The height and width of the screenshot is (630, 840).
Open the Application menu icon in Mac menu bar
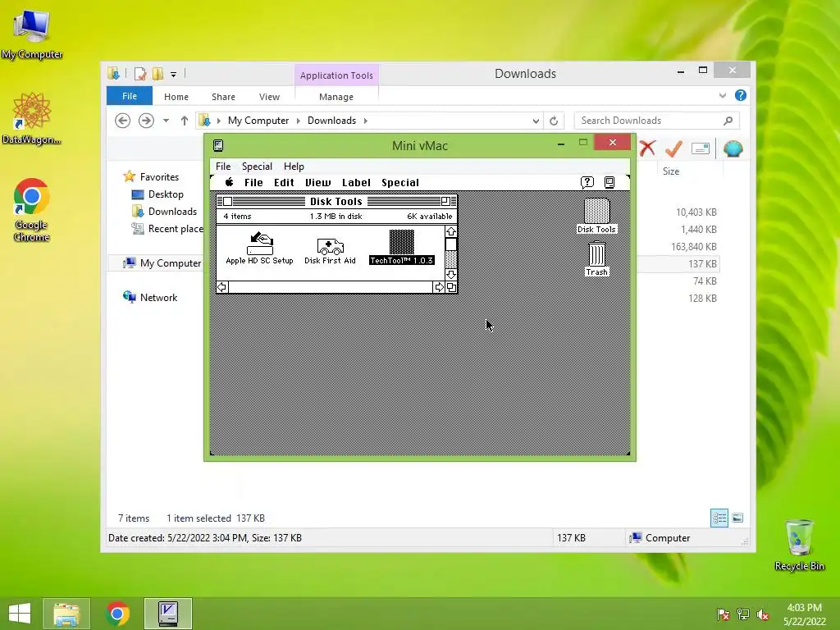[609, 182]
